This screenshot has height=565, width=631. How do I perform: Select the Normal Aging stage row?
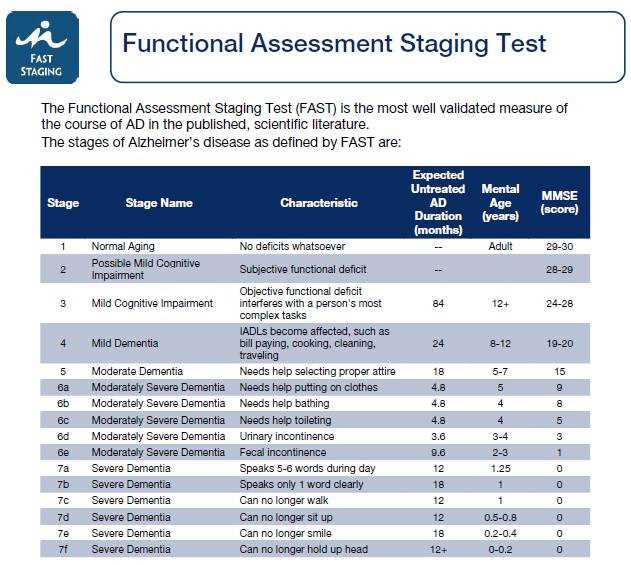315,246
